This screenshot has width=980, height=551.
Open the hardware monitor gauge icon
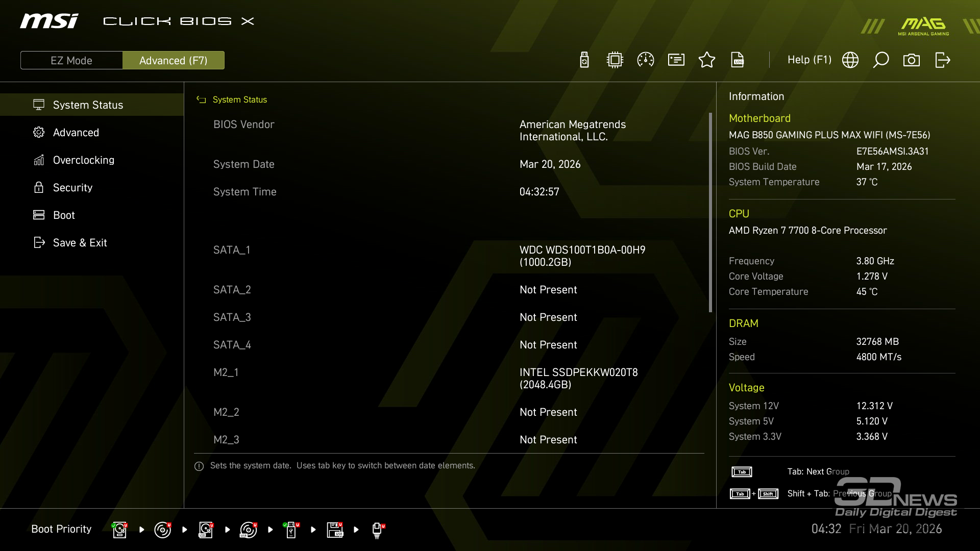pyautogui.click(x=646, y=60)
